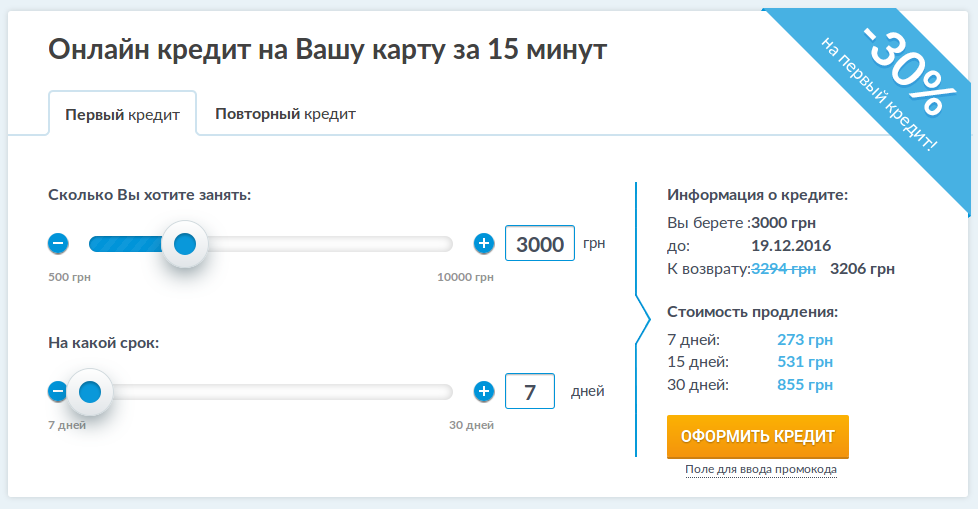Viewport: 978px width, 509px height.
Task: Click minus icon for loan term
Action: (x=58, y=391)
